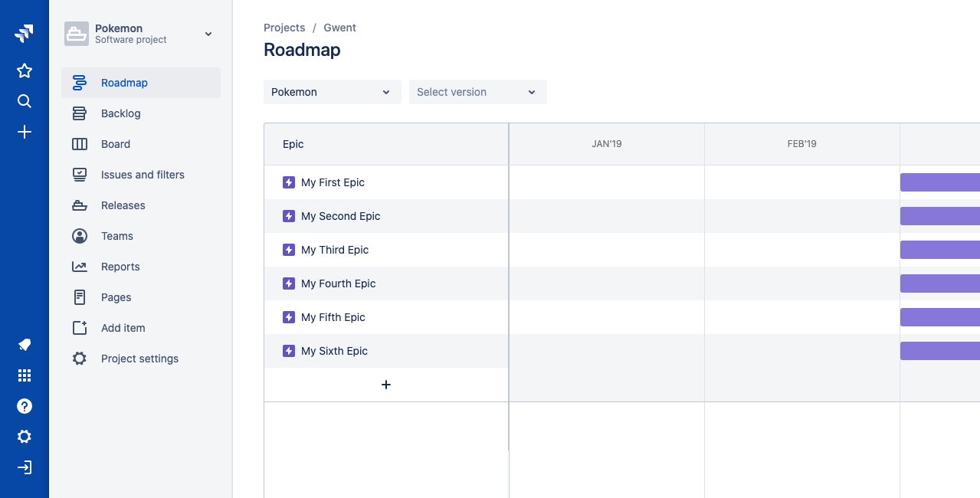The image size is (980, 498).
Task: Click the Gwent breadcrumb link
Action: (339, 27)
